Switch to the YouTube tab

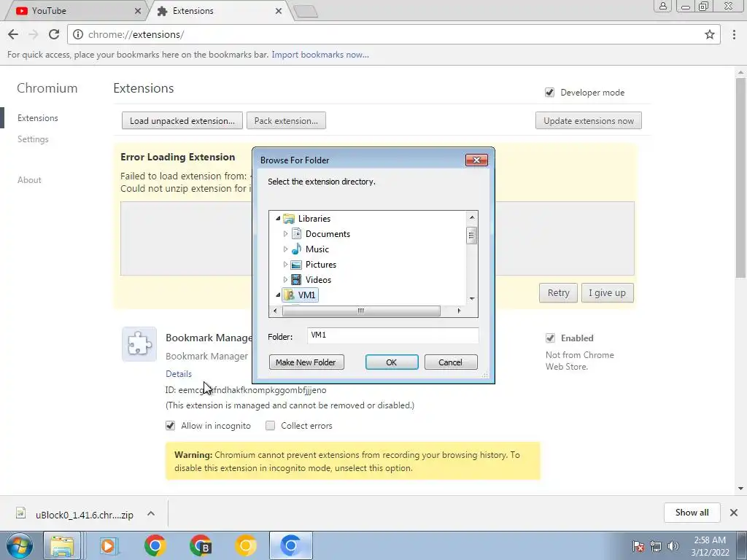click(76, 10)
